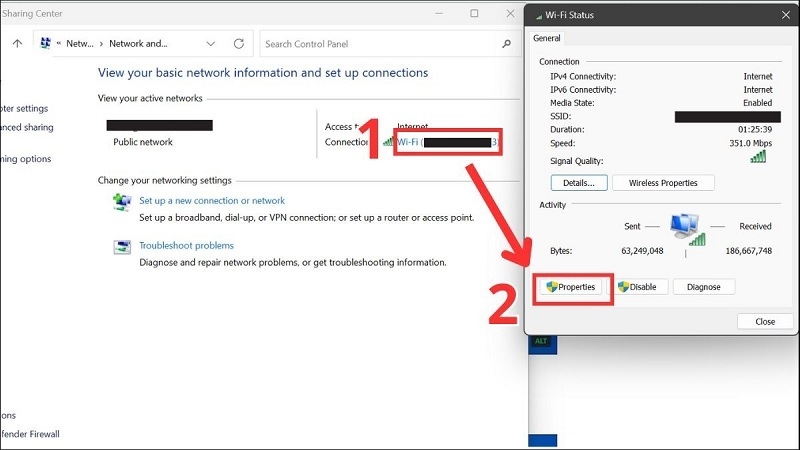This screenshot has width=800, height=450.
Task: Click the Diagnose button
Action: click(x=704, y=287)
